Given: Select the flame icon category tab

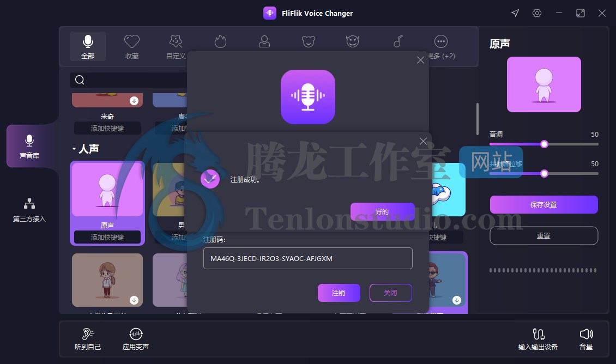Looking at the screenshot, I should (x=220, y=41).
